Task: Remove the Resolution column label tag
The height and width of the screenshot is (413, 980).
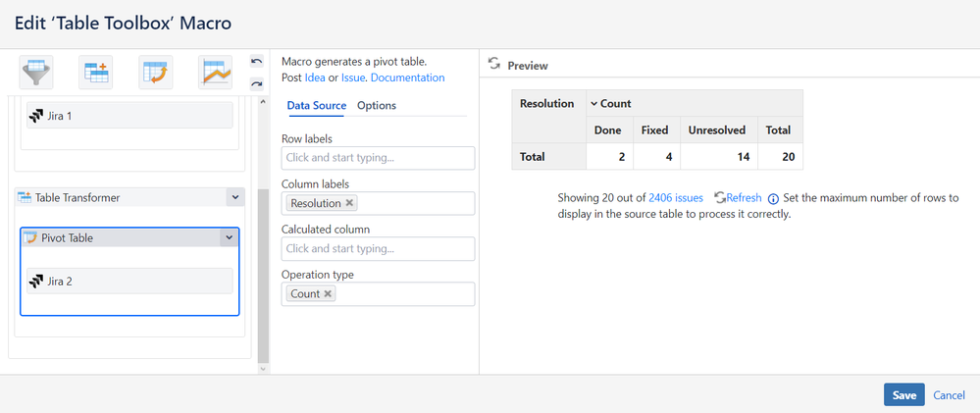Action: click(x=350, y=203)
